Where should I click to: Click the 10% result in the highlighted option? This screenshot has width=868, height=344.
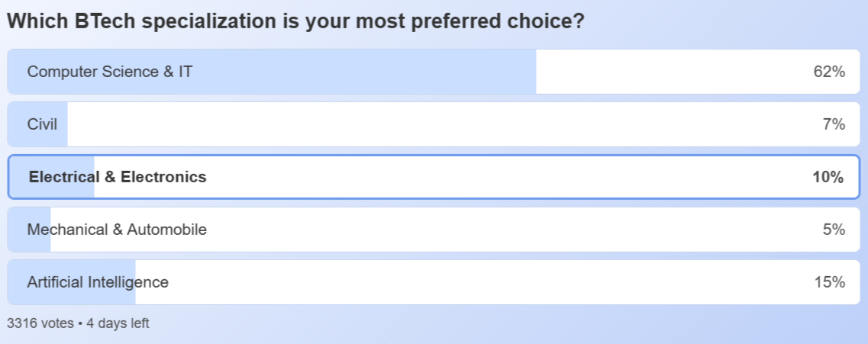point(828,177)
